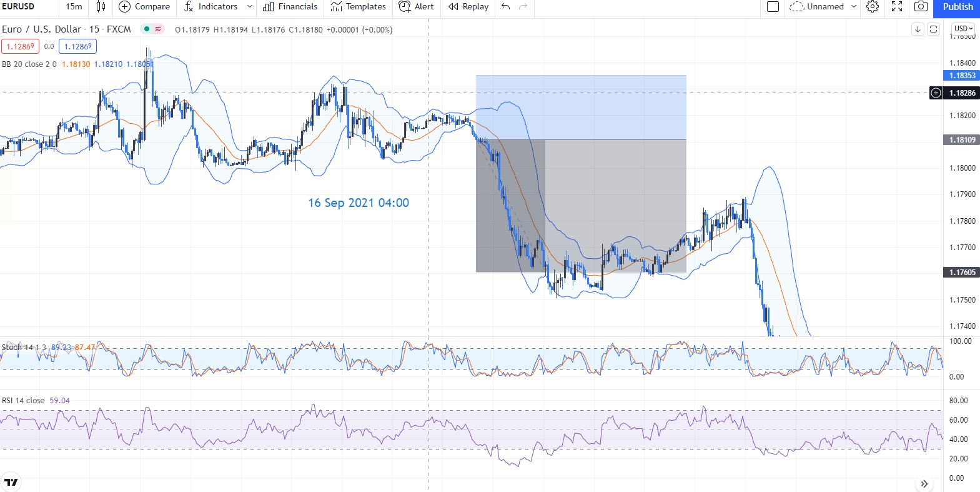Click the red sell price 1.12869 button

click(20, 46)
